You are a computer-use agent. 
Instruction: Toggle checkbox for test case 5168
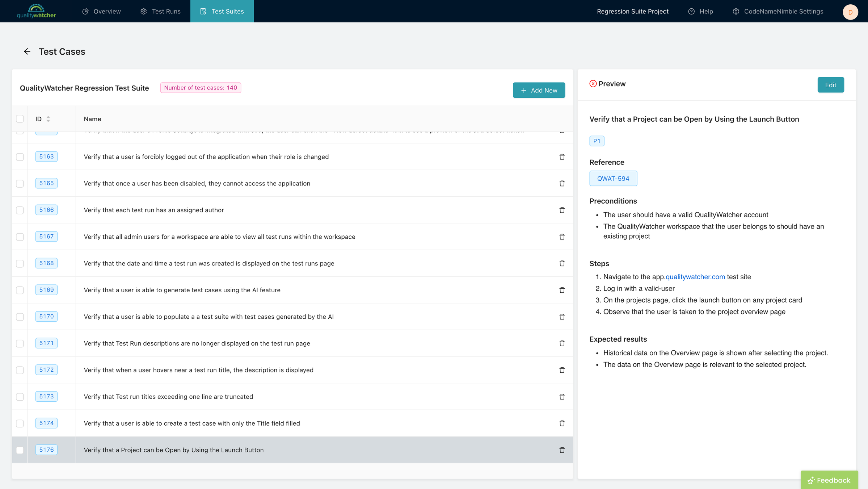click(20, 264)
